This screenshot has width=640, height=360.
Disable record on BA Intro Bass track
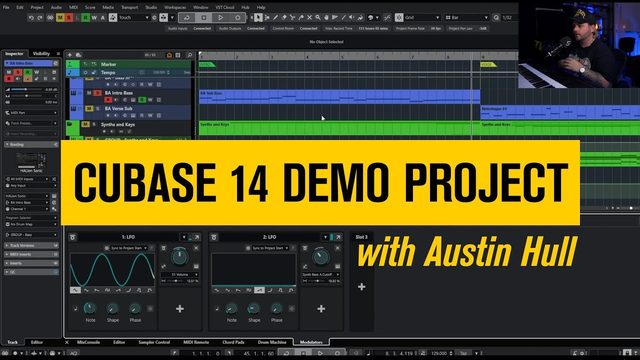click(108, 100)
